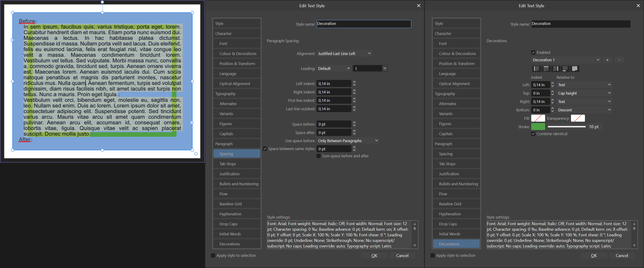Select Colour & Decorations in right dialog
The image size is (644, 268).
(457, 54)
